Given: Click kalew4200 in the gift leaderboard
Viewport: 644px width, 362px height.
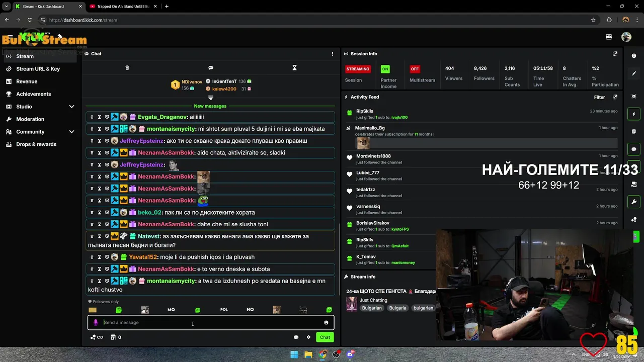Looking at the screenshot, I should coord(224,89).
